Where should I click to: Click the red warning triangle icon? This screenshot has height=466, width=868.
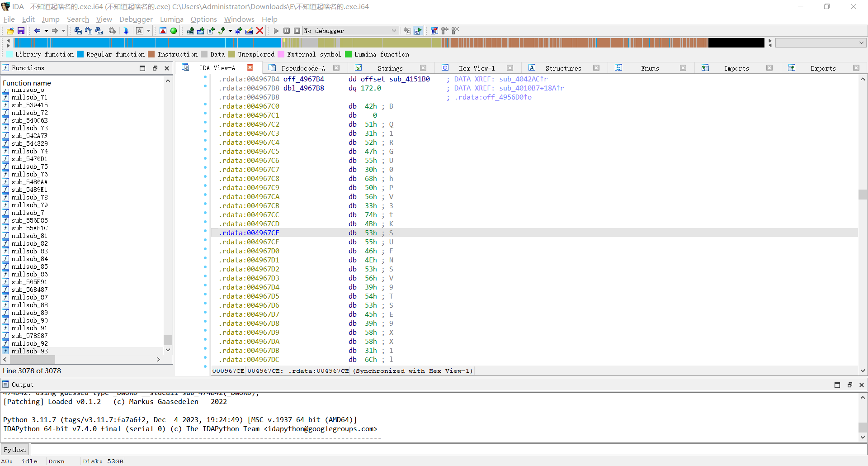pos(163,31)
